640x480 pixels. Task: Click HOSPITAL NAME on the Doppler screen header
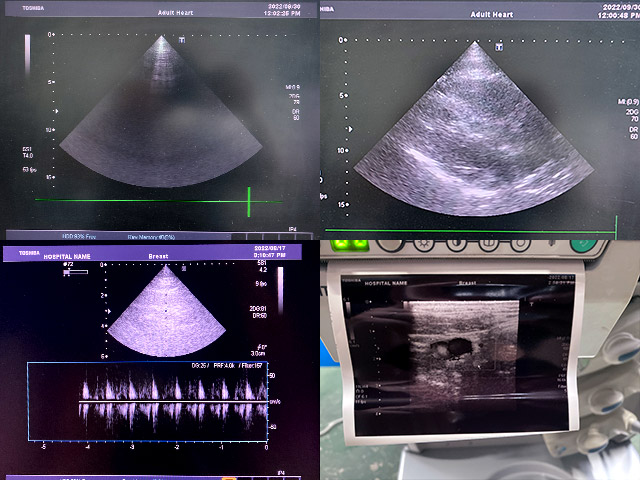pos(67,257)
